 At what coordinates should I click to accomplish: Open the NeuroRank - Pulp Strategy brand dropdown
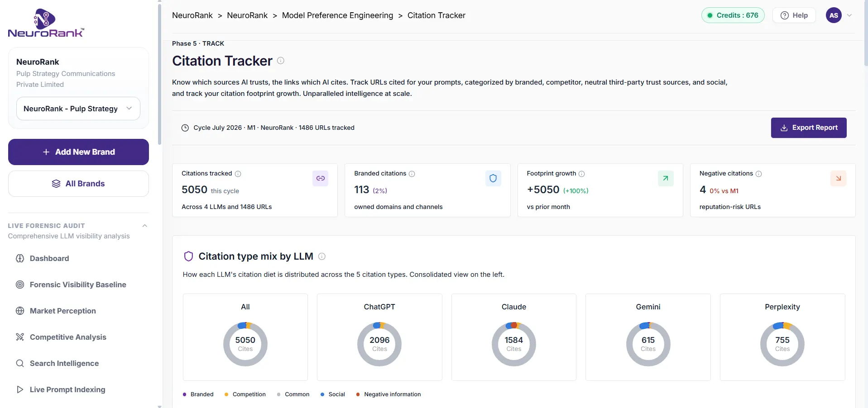pyautogui.click(x=78, y=109)
